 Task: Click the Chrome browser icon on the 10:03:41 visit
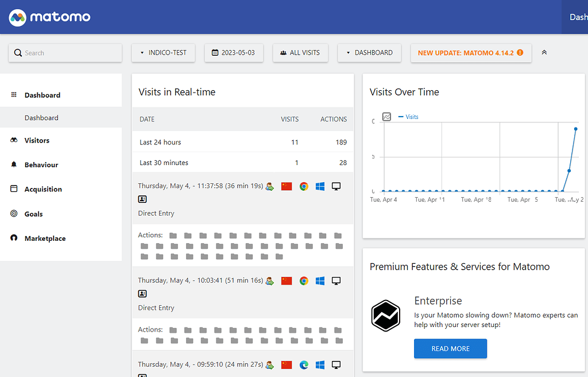(304, 280)
